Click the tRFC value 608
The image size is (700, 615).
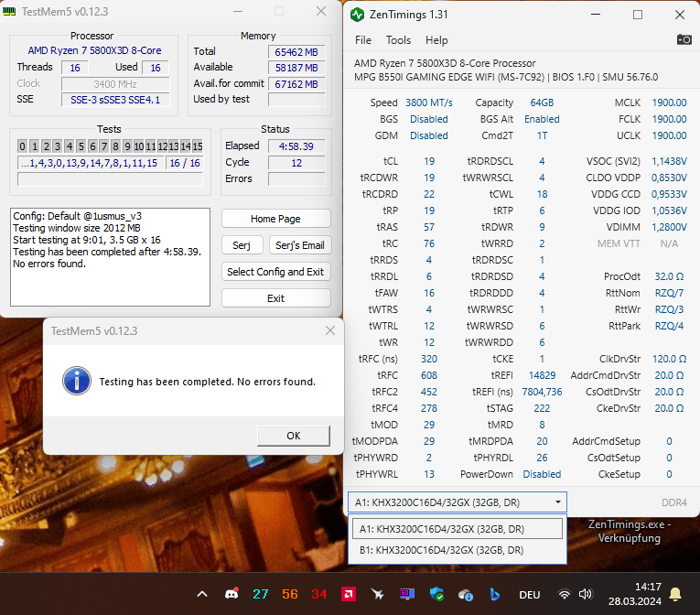point(429,375)
